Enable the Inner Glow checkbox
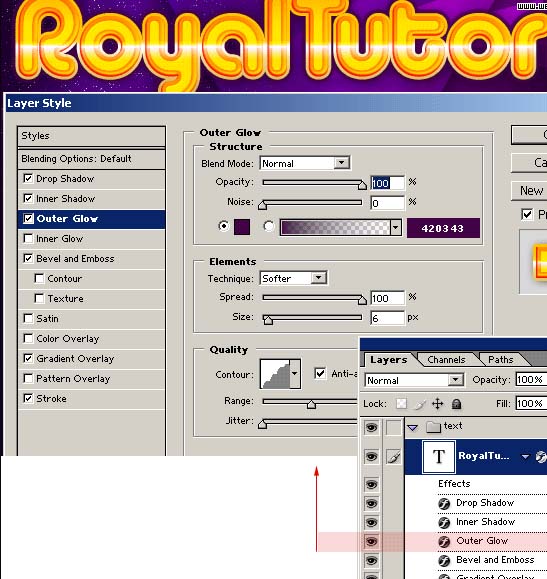547x579 pixels. click(28, 239)
